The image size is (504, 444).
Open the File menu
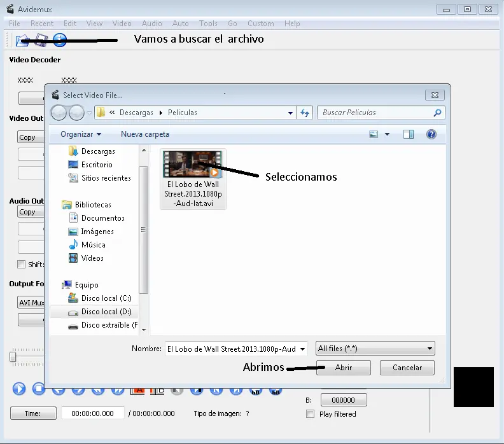coord(15,24)
